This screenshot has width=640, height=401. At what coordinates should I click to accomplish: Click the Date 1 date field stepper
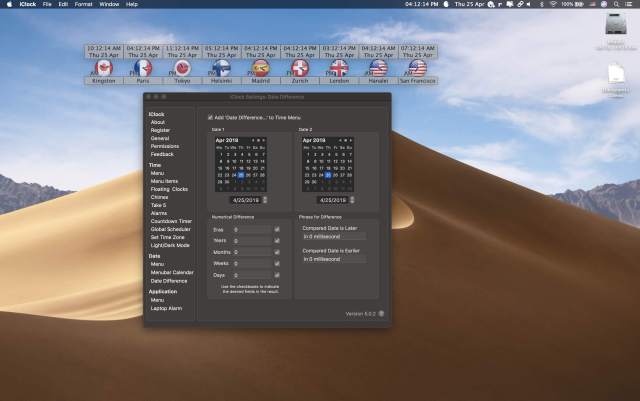coord(265,199)
